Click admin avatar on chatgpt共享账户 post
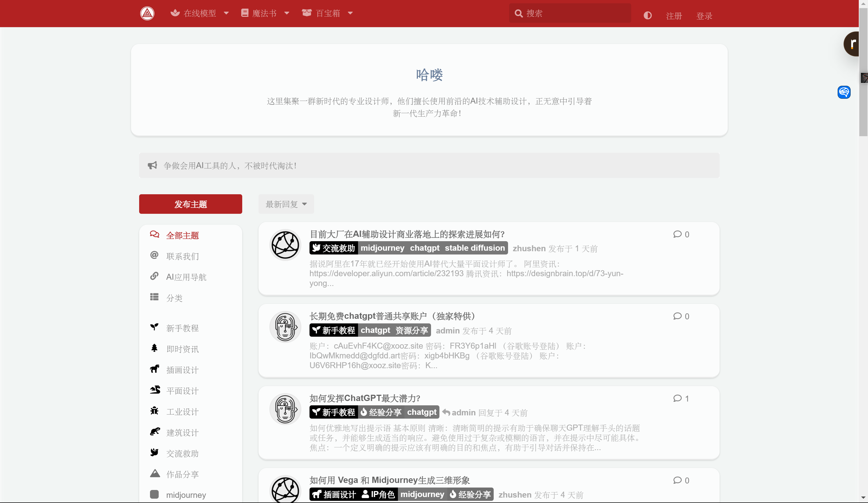Viewport: 868px width, 503px height. [x=285, y=327]
